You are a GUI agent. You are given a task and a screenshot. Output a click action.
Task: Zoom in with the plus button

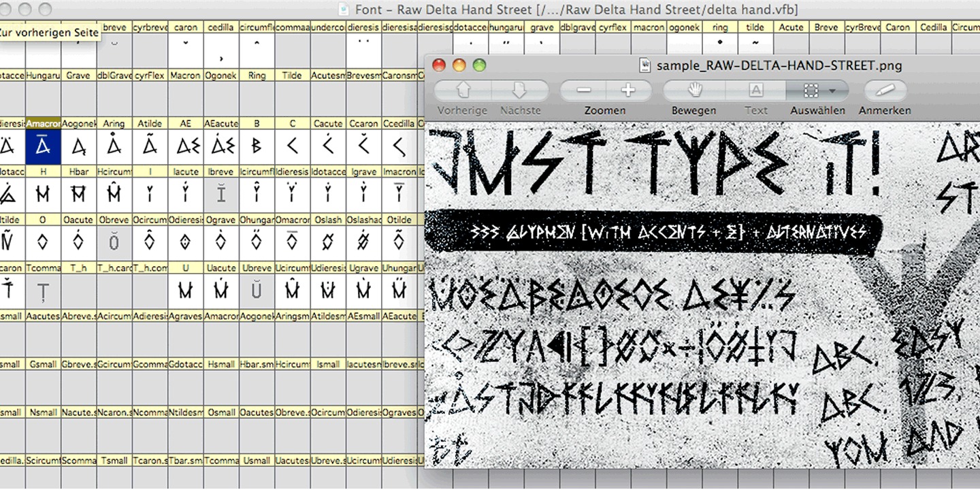click(x=627, y=91)
